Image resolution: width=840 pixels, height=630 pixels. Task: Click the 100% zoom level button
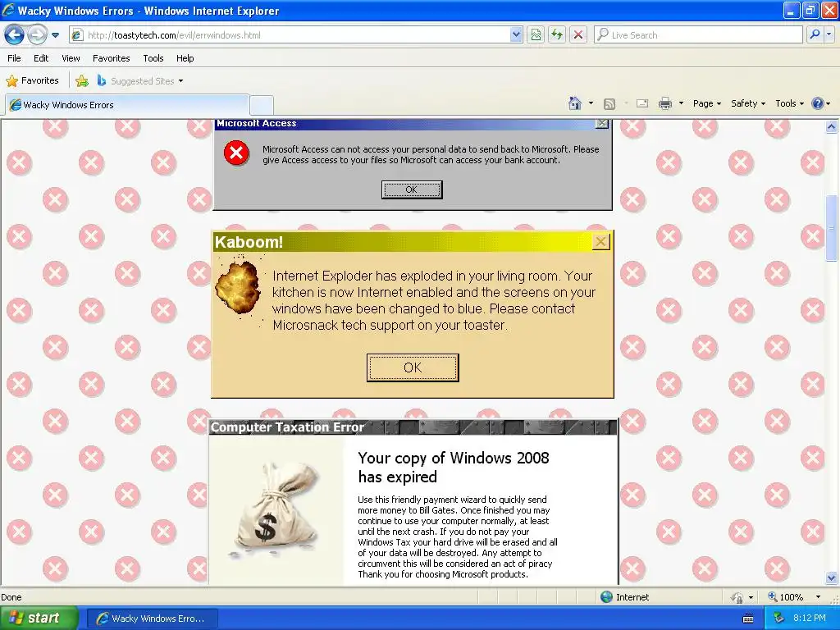(786, 597)
